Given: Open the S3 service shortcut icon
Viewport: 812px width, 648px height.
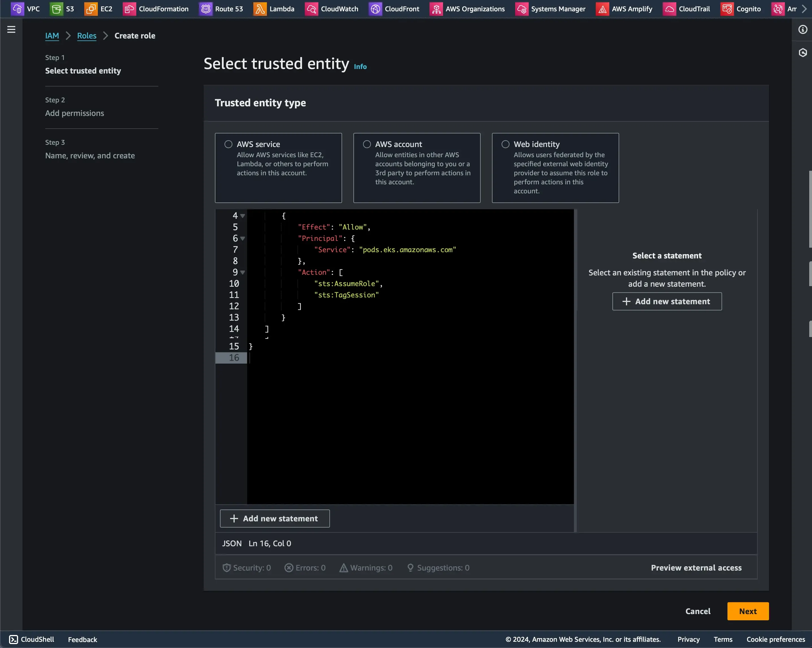Looking at the screenshot, I should 56,9.
